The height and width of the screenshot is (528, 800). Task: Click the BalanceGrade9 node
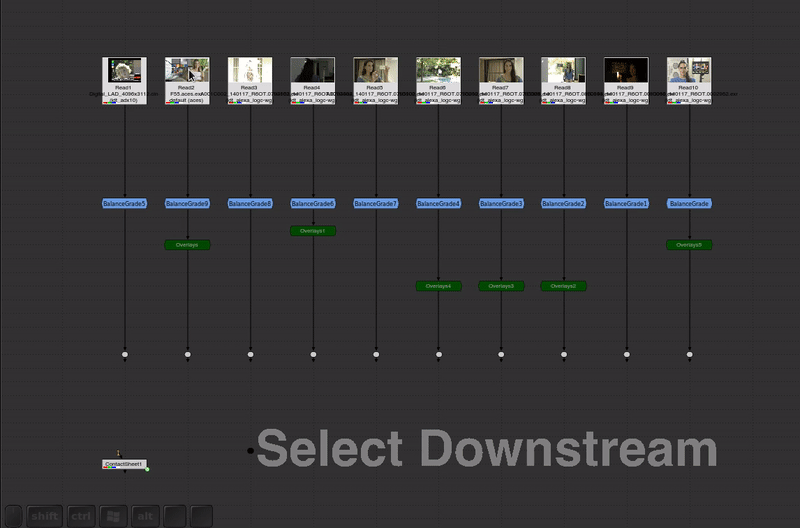pos(187,204)
